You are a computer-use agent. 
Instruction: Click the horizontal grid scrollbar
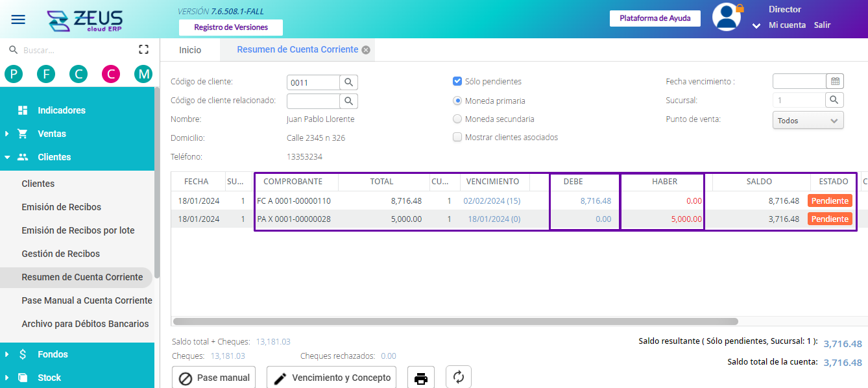455,321
